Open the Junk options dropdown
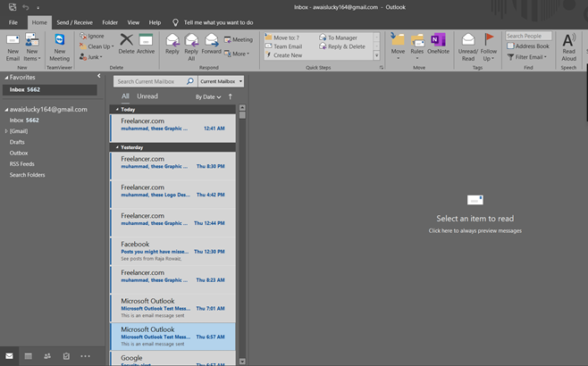Image resolution: width=588 pixels, height=366 pixels. 91,57
